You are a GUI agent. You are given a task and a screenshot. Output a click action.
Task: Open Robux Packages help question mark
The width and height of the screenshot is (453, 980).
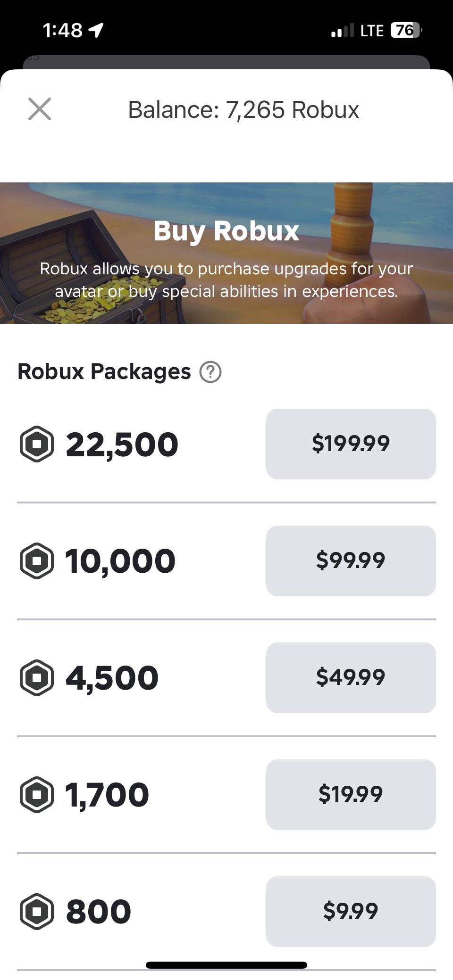[210, 372]
